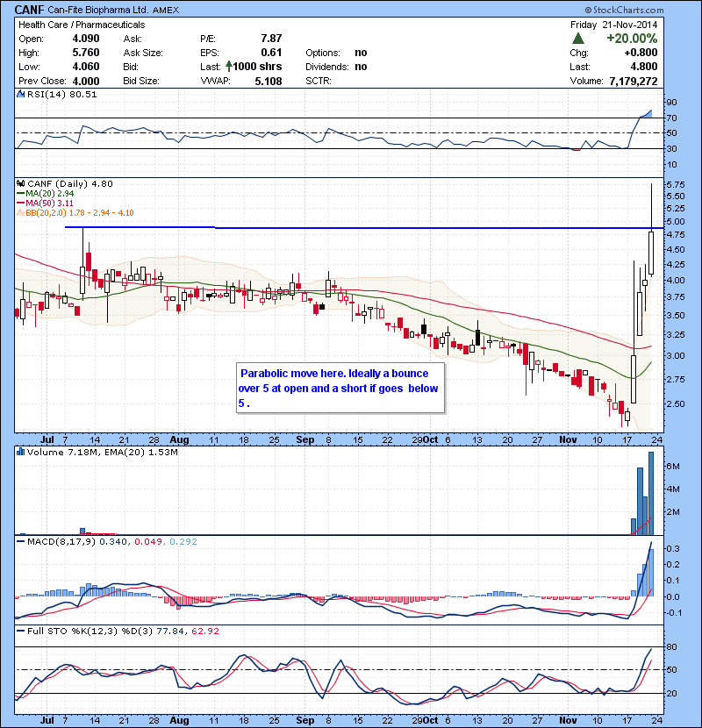Click the Aug label on the price axis
Image resolution: width=702 pixels, height=728 pixels.
click(179, 439)
